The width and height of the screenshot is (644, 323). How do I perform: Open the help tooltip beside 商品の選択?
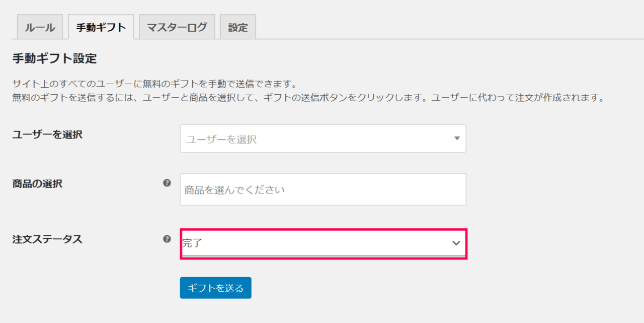point(167,183)
